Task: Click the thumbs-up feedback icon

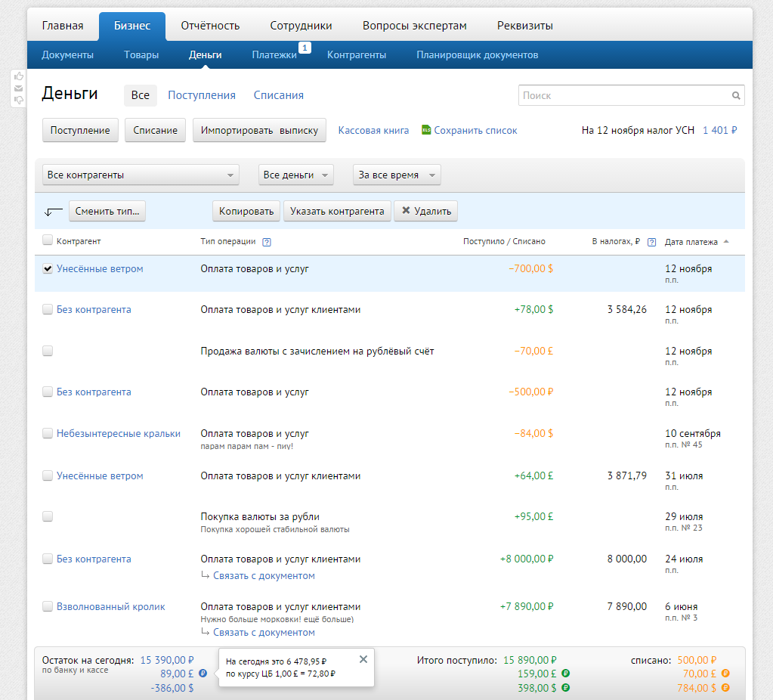Action: (x=19, y=76)
